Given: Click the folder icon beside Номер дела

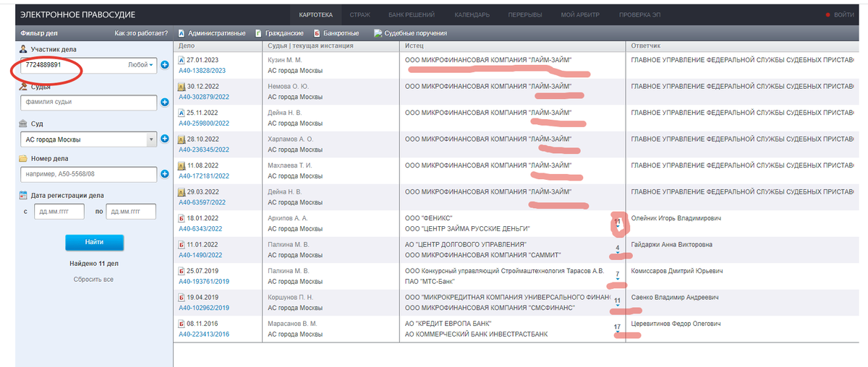Looking at the screenshot, I should click(24, 158).
